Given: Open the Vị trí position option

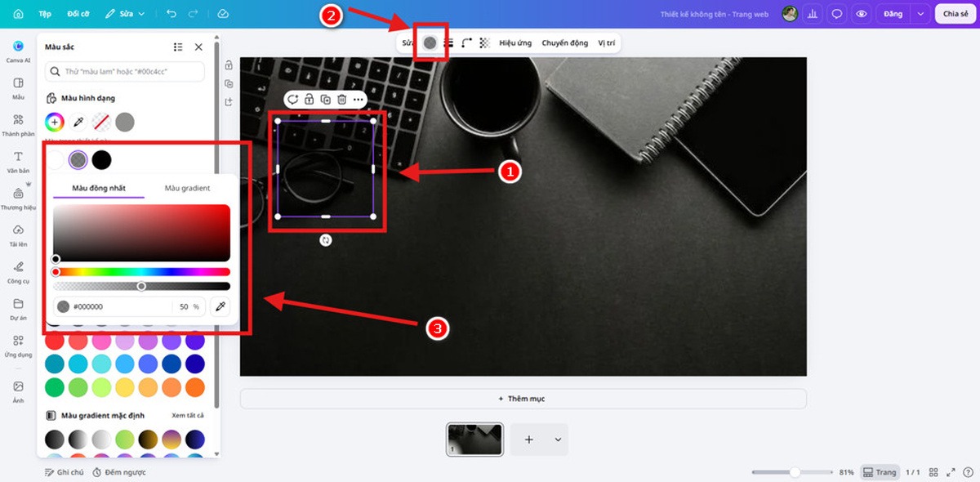Looking at the screenshot, I should pyautogui.click(x=607, y=42).
